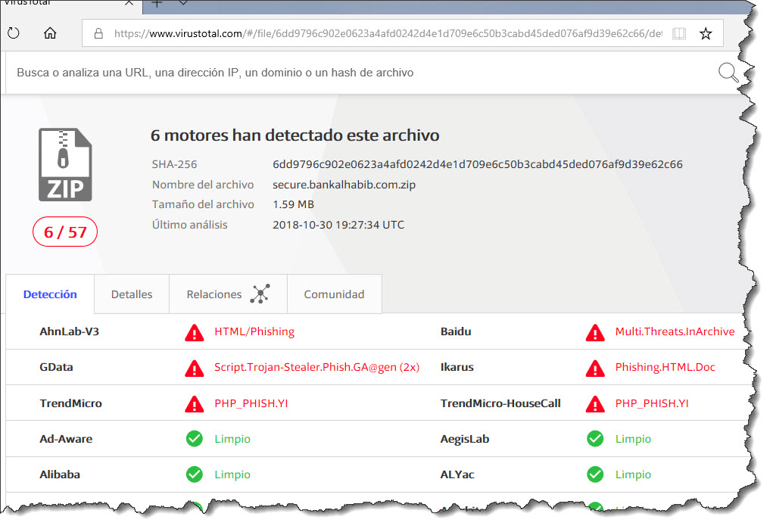This screenshot has width=773, height=532.
Task: Click the padlock site security icon
Action: tap(98, 33)
